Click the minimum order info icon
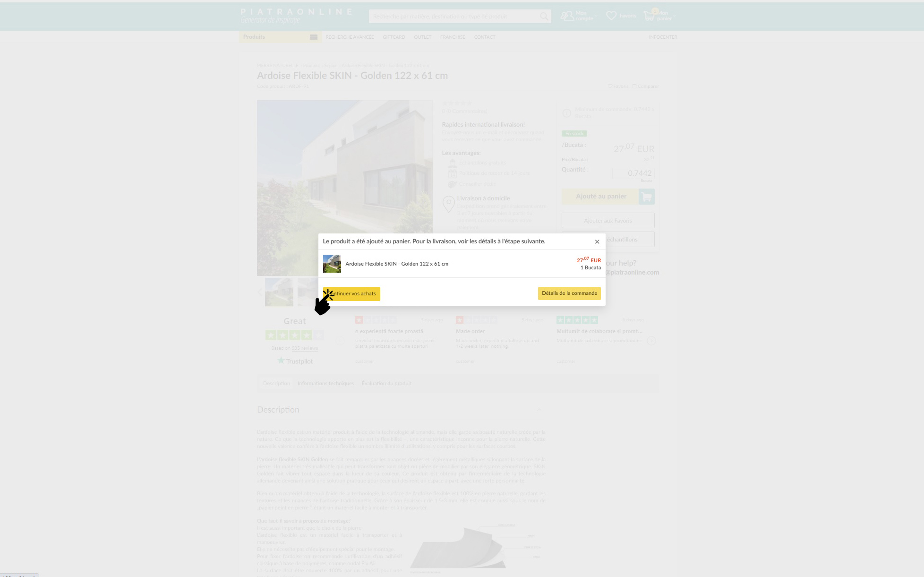The image size is (924, 577). pos(567,113)
